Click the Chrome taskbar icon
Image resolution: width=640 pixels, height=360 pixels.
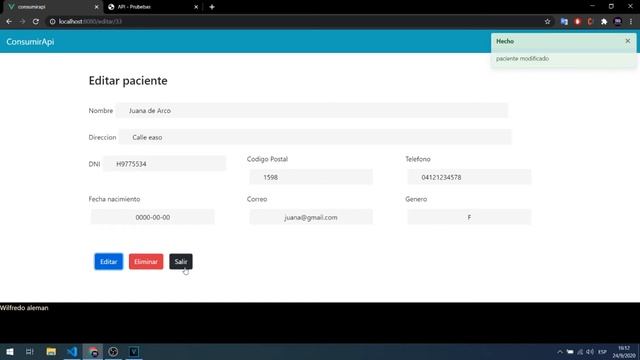tap(93, 351)
